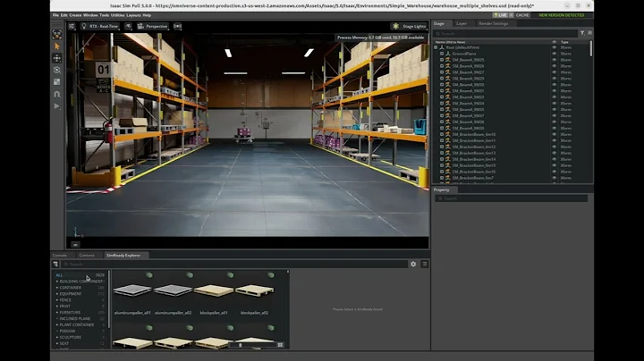
Task: Select the Stage tab
Action: pos(438,23)
